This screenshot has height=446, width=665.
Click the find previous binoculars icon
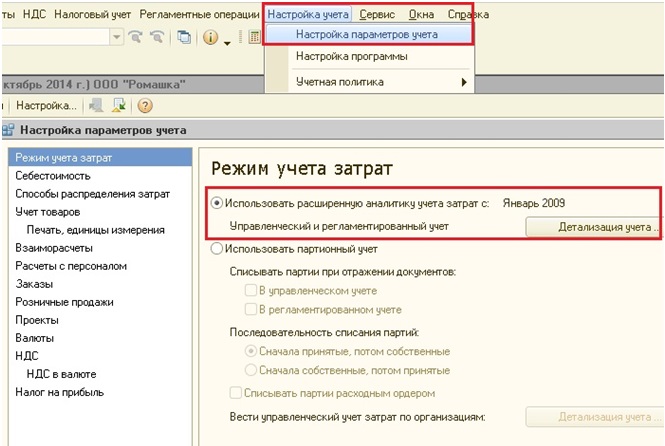click(135, 37)
